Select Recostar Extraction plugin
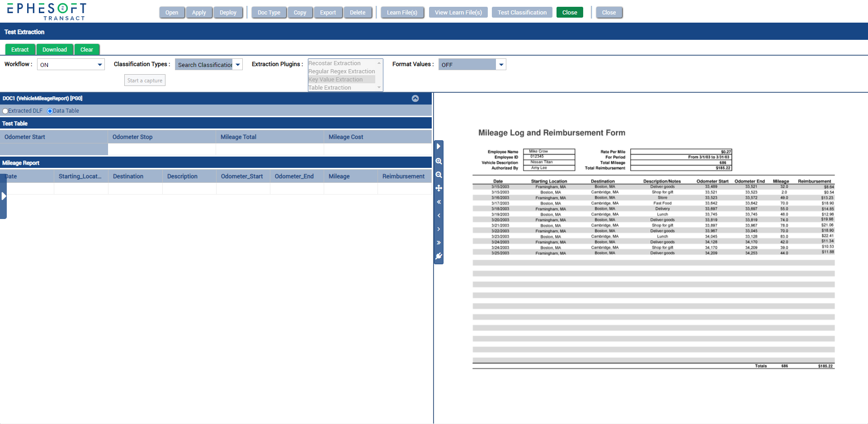868x424 pixels. (342, 63)
